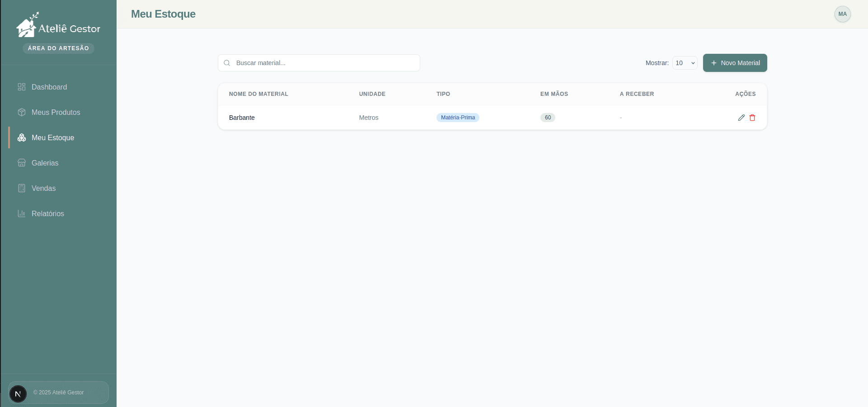This screenshot has height=407, width=868.
Task: Open Relatórios via the bar chart icon
Action: (x=21, y=213)
